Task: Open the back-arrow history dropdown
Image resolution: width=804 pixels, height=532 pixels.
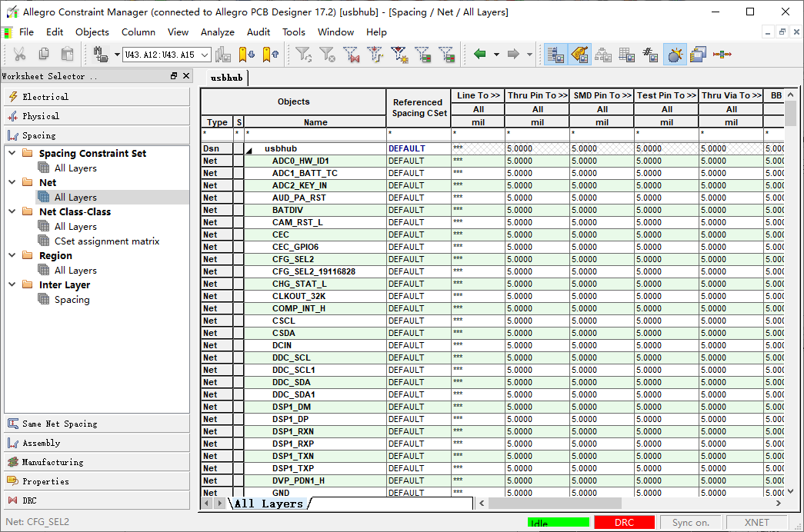Action: click(496, 55)
